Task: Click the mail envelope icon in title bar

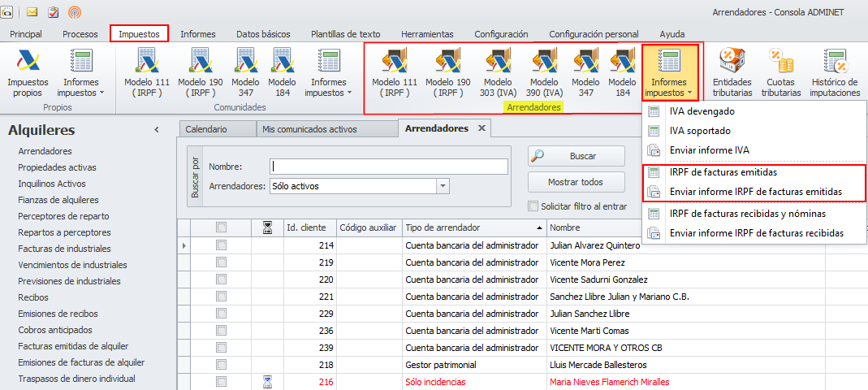Action: click(32, 12)
